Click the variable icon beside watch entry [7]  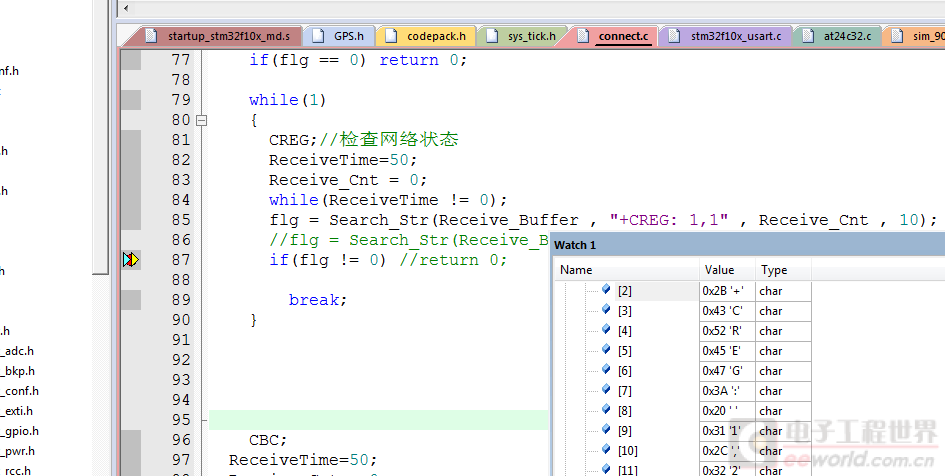[x=606, y=389]
